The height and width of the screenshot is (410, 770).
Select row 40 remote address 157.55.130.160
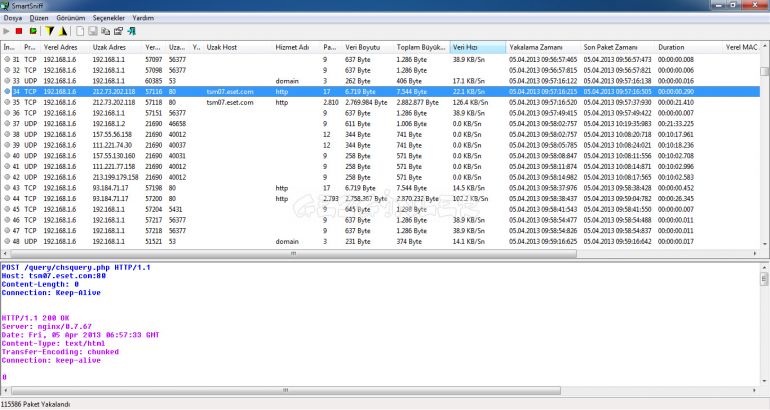113,156
